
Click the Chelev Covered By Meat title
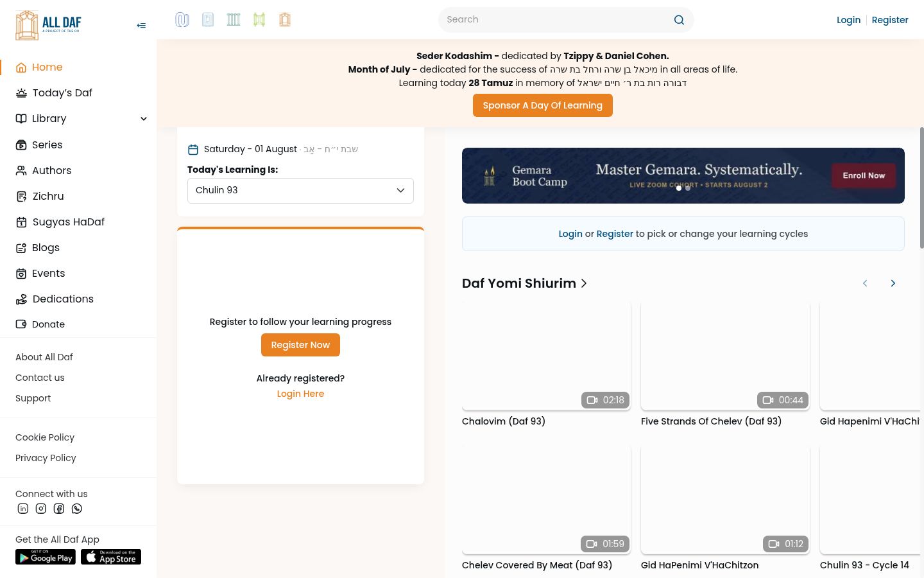tap(537, 565)
